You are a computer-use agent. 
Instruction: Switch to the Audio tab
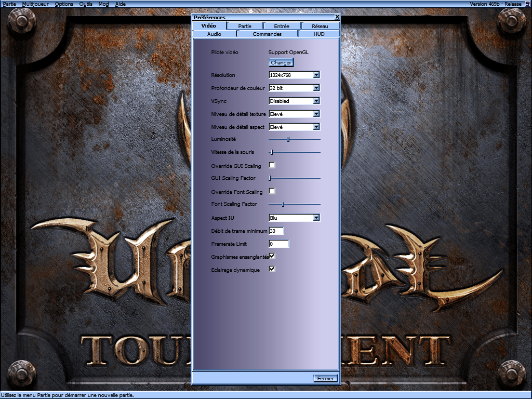214,33
